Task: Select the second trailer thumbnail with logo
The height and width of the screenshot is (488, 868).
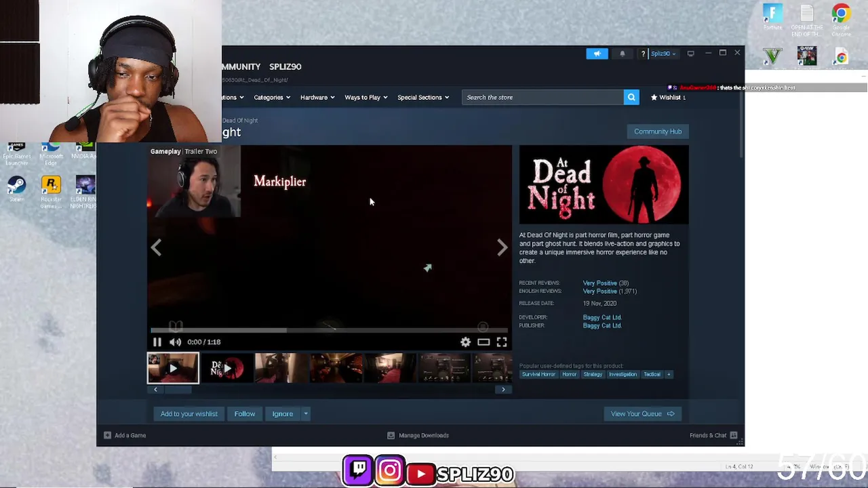Action: 226,368
